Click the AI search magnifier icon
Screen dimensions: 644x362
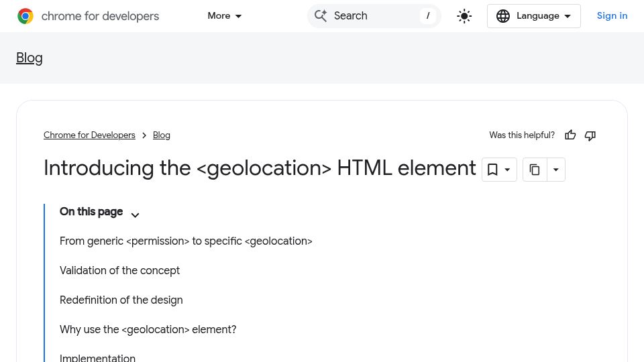click(321, 16)
